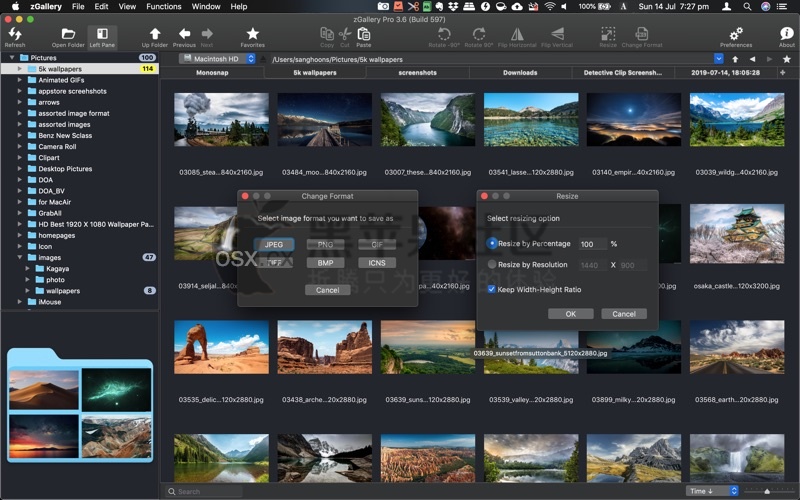Choose GIF in Change Format dialog
Viewport: 800px width, 500px height.
click(x=377, y=244)
